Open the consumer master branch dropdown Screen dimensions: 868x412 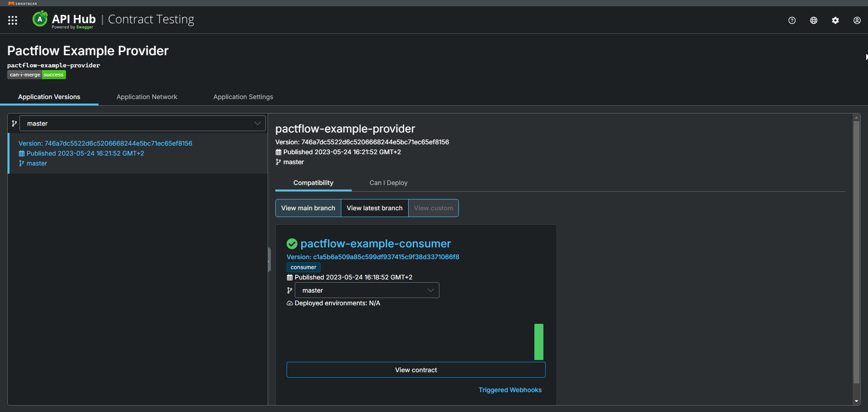click(x=367, y=290)
